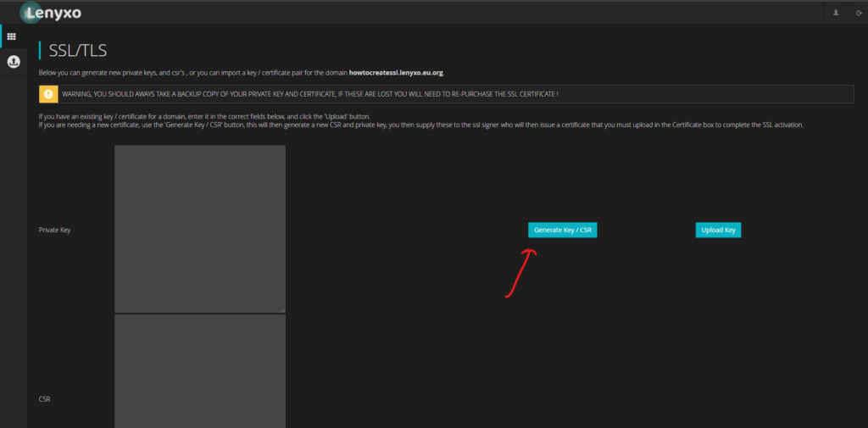Focus the Private Key text area
Screen dimensions: 868x428
[200, 229]
